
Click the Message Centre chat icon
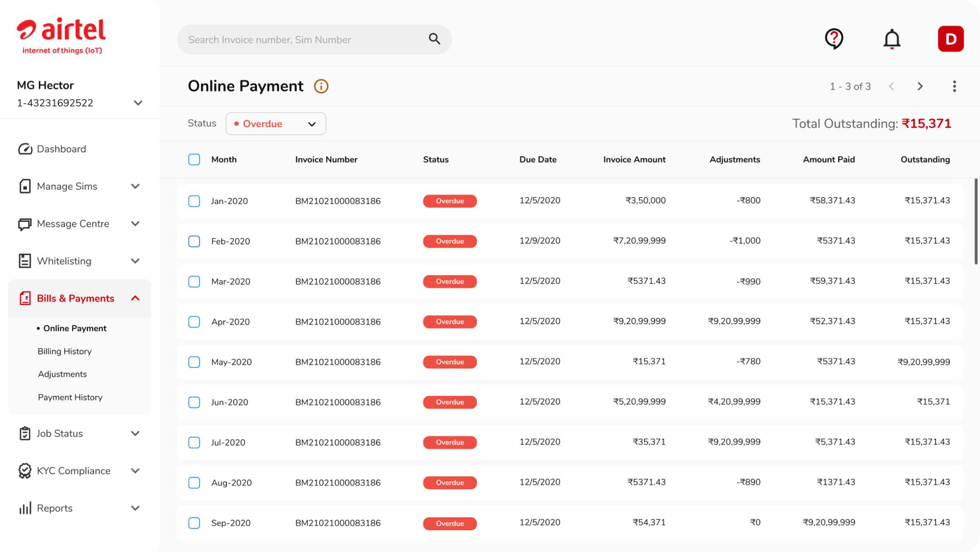click(x=25, y=224)
